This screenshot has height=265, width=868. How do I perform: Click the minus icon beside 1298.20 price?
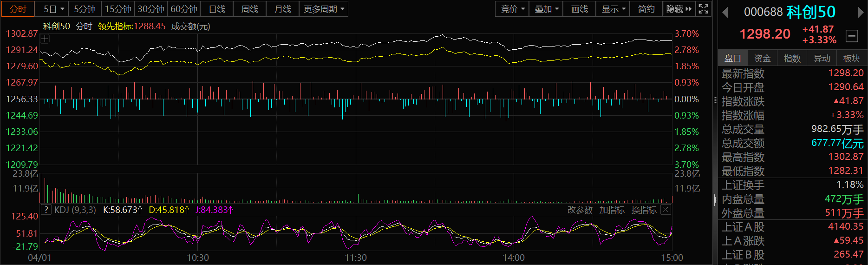[852, 36]
